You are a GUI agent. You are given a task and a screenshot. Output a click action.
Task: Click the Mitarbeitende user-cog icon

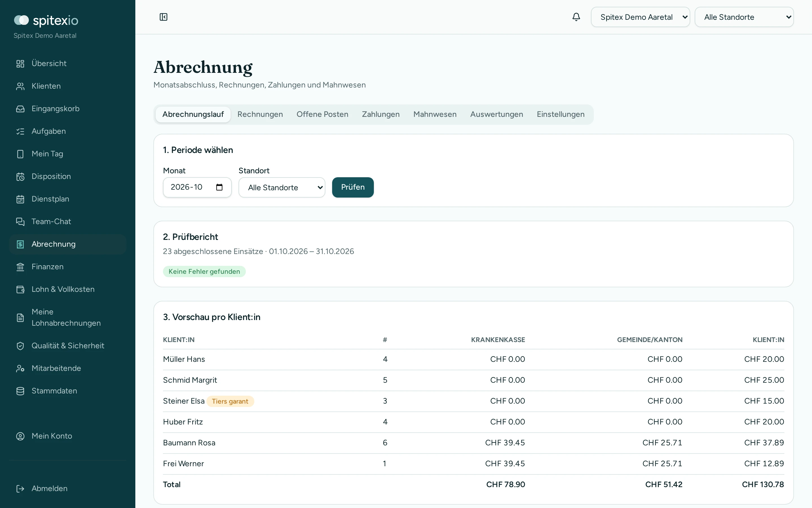20,368
